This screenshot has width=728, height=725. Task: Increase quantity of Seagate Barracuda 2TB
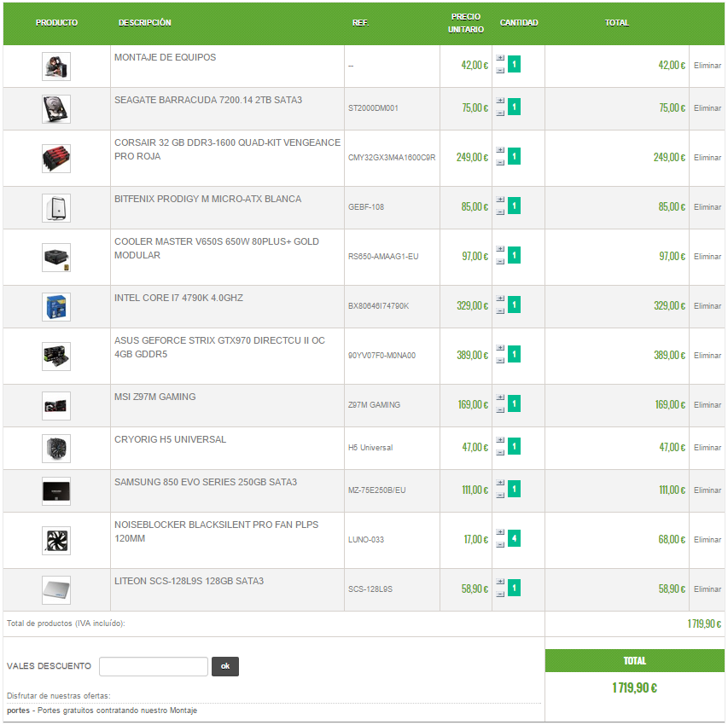[500, 101]
